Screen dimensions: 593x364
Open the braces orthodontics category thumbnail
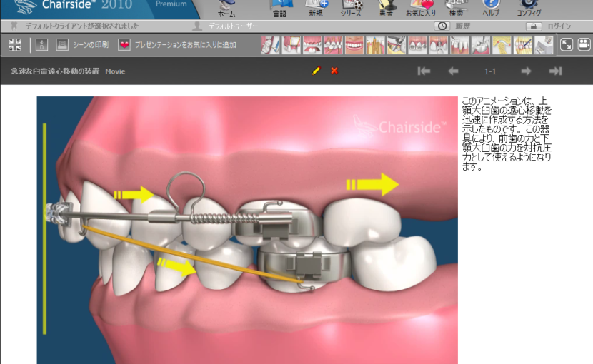click(x=417, y=45)
